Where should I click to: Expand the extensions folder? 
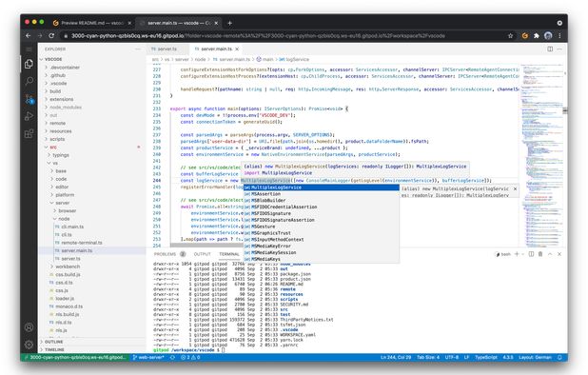tap(61, 99)
